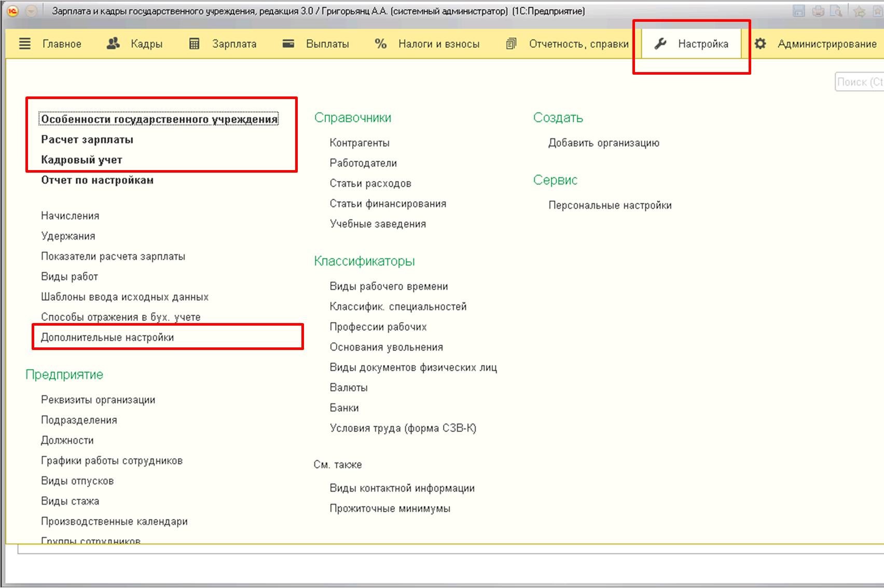Open the Кадровый учет settings
The height and width of the screenshot is (588, 884).
pos(81,160)
